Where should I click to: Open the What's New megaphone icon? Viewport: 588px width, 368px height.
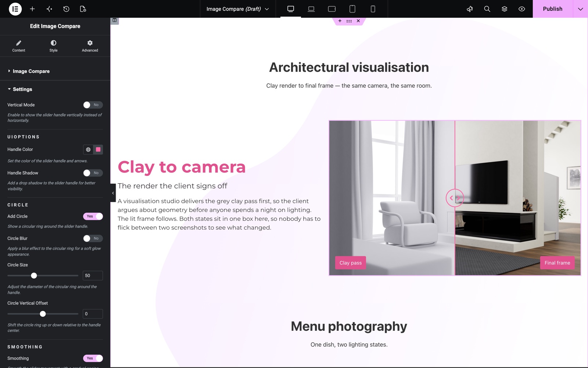[470, 9]
